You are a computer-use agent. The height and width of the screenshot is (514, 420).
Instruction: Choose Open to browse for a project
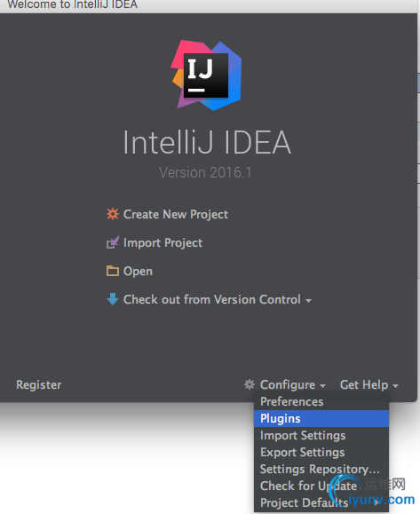coord(138,271)
